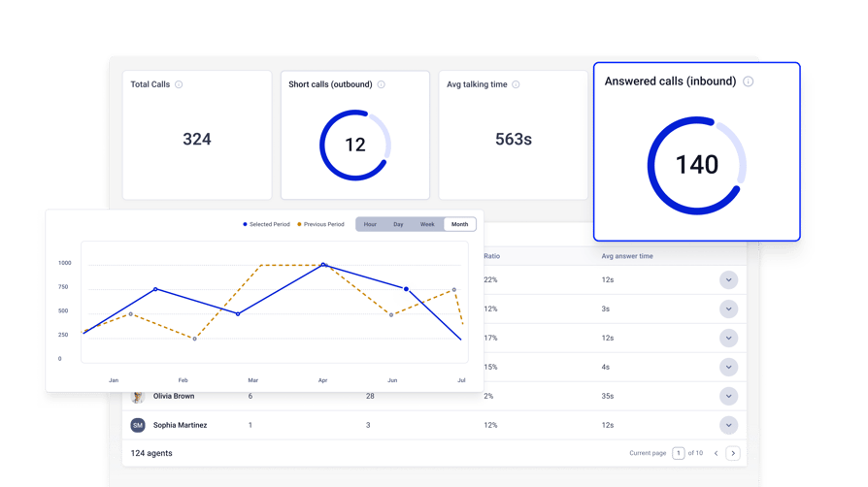The height and width of the screenshot is (487, 868).
Task: Click the Avg answer time column header
Action: pyautogui.click(x=627, y=256)
